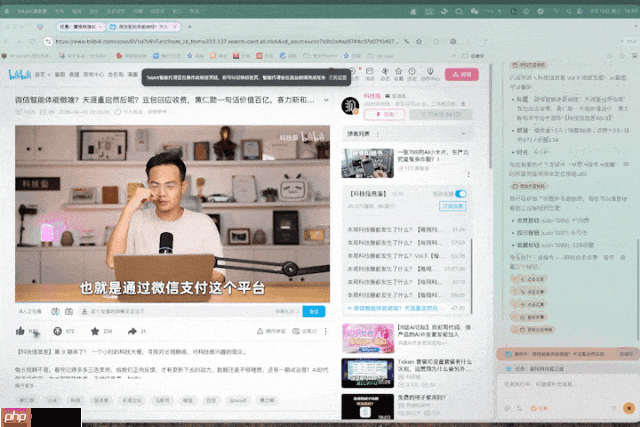
Task: Open the pink 川话AI论坛 thumbnail
Action: (368, 338)
